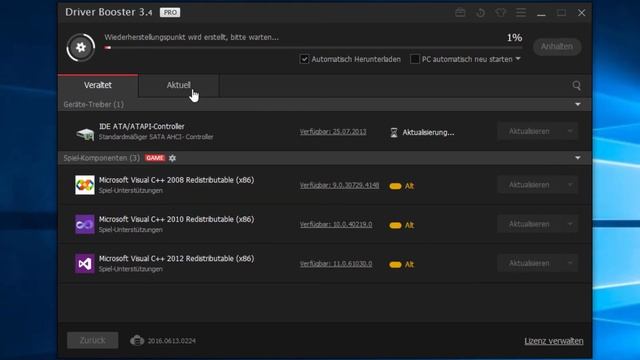Open the Verfügbar: 9.0.30729.4148 link
The image size is (640, 360).
339,185
